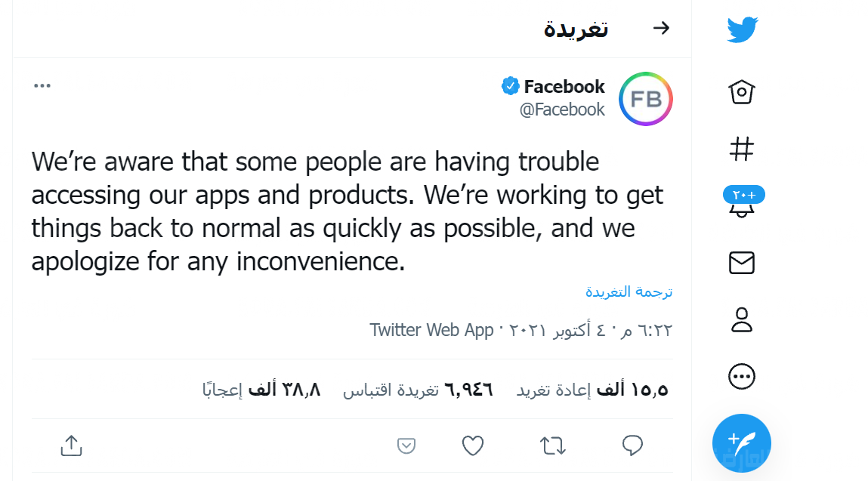
Task: Click the back arrow beside تغريدة
Action: 661,28
